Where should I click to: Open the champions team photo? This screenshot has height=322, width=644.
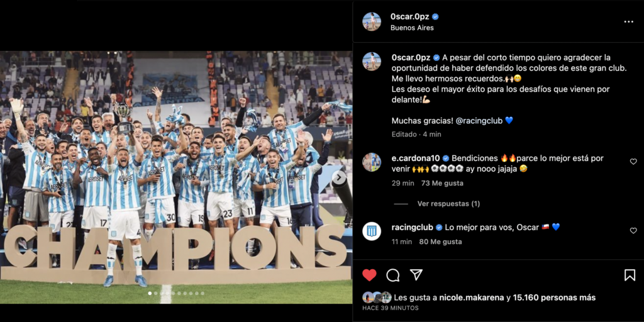tap(176, 177)
